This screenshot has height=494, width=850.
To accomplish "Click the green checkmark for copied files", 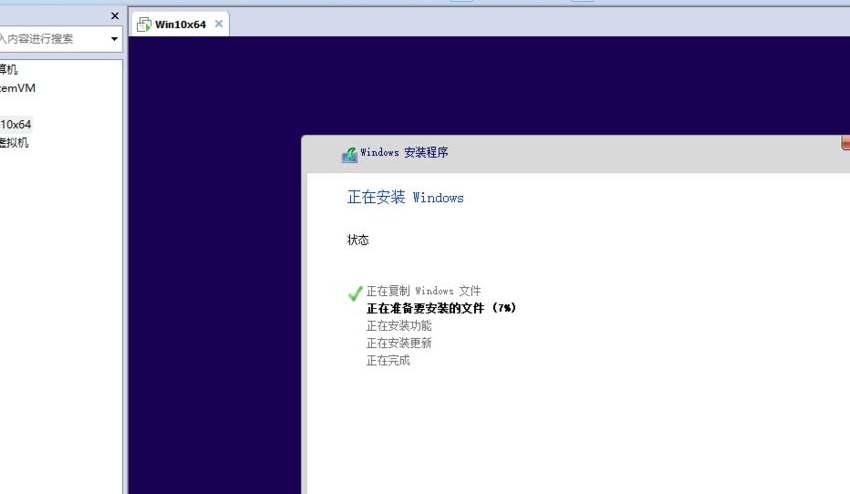I will pyautogui.click(x=355, y=293).
